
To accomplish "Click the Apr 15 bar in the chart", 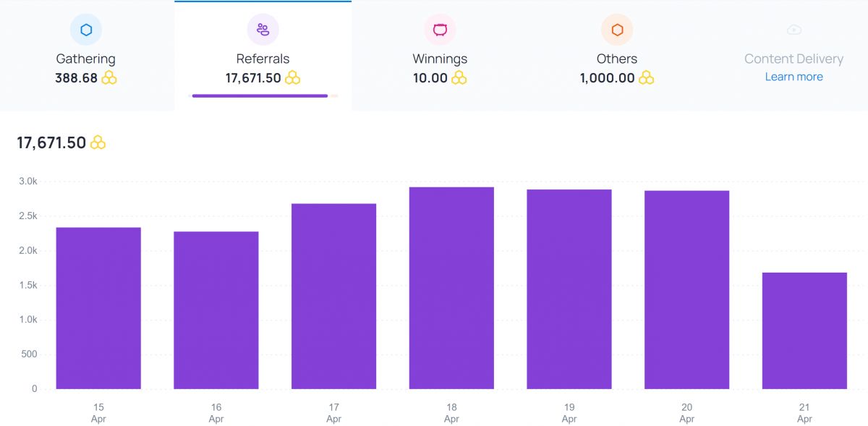I will [98, 307].
